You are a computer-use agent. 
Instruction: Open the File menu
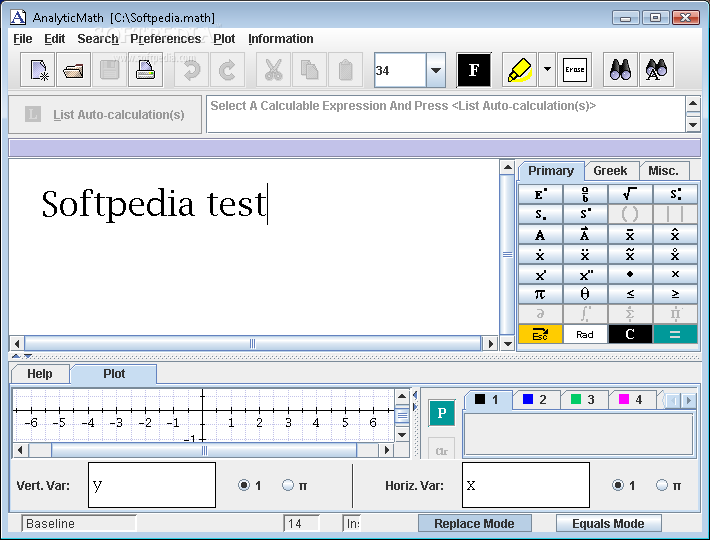point(23,39)
